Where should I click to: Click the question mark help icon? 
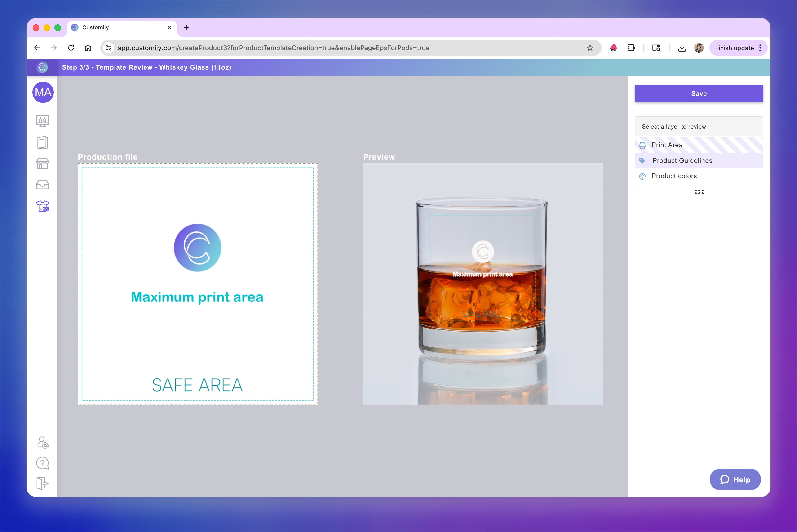pyautogui.click(x=42, y=463)
